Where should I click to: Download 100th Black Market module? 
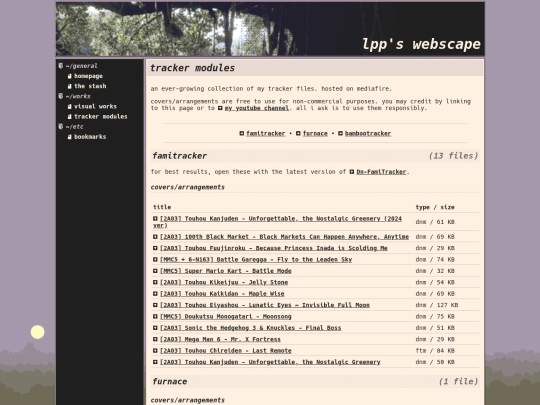coord(284,237)
